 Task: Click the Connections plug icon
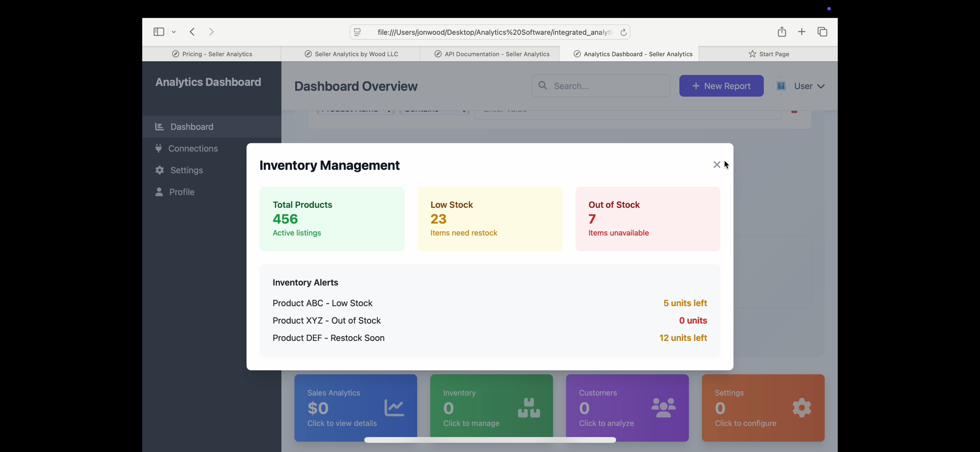point(158,148)
